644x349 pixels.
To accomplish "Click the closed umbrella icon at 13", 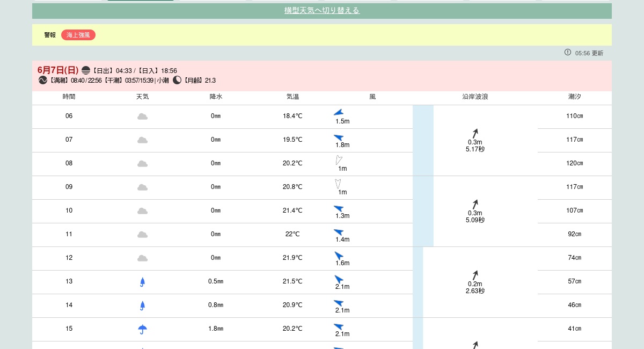I will (142, 282).
